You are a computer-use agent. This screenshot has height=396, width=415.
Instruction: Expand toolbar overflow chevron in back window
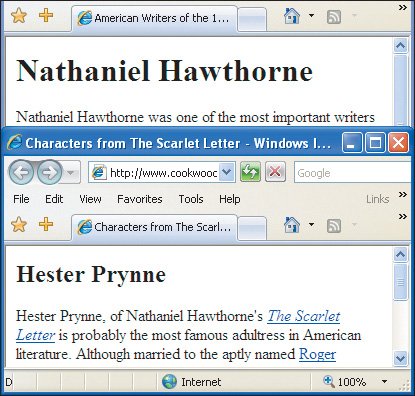click(403, 8)
